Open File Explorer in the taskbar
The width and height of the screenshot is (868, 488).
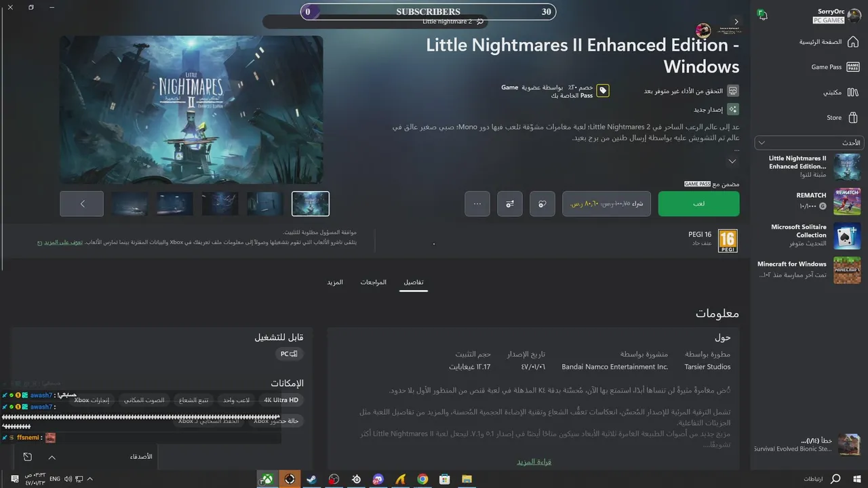tap(467, 479)
